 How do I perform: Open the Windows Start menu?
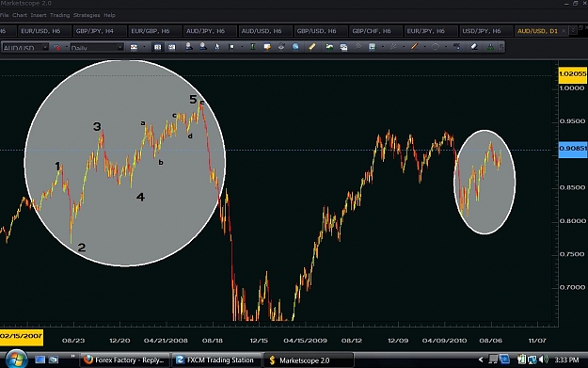[x=17, y=360]
